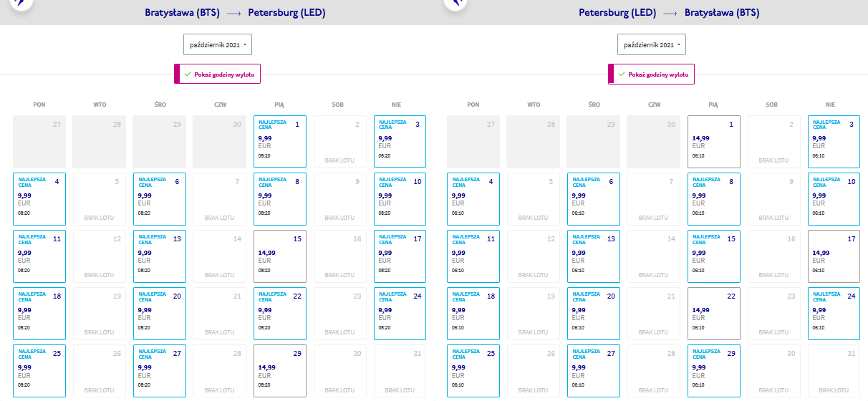This screenshot has height=401, width=868.
Task: Click disabled outbound October 12 with no flight
Action: tap(99, 256)
